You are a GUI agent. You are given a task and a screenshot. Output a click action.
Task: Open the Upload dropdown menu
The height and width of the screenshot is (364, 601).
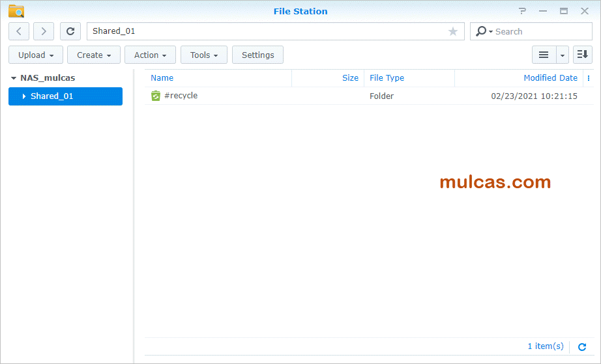click(36, 55)
